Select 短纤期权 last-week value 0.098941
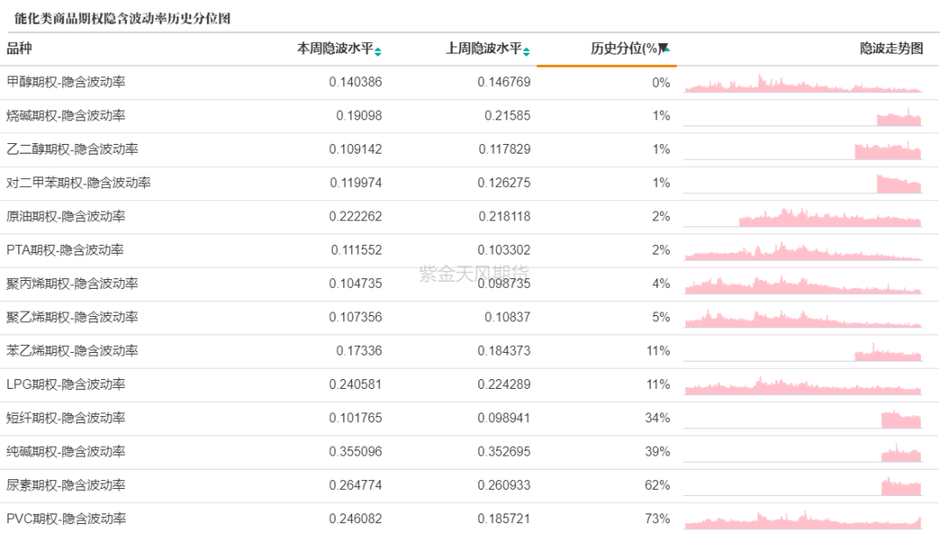 click(504, 418)
